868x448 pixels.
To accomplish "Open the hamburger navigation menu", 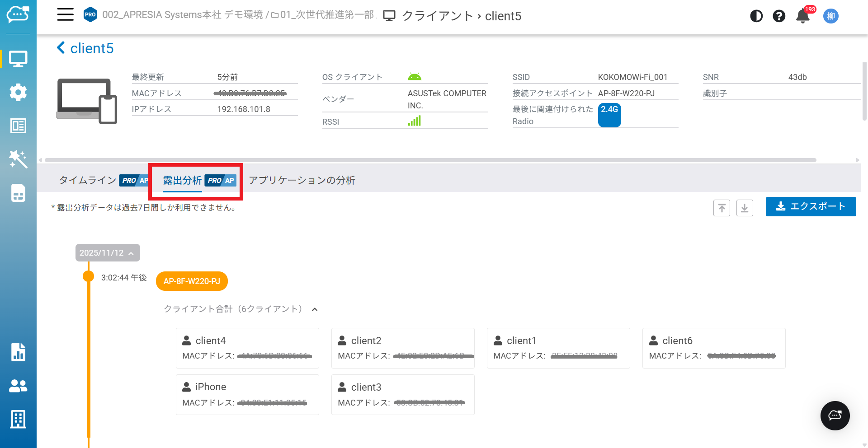I will click(x=65, y=14).
